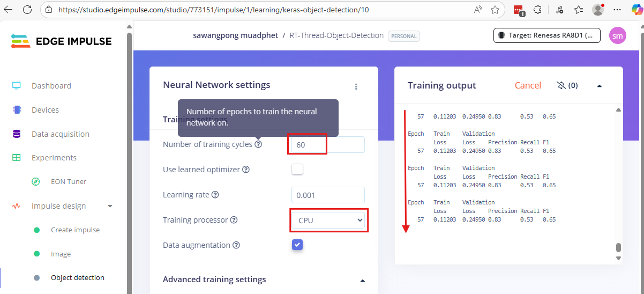The height and width of the screenshot is (294, 644).
Task: Click the Target: Renesas RA8D1 button
Action: (x=546, y=35)
